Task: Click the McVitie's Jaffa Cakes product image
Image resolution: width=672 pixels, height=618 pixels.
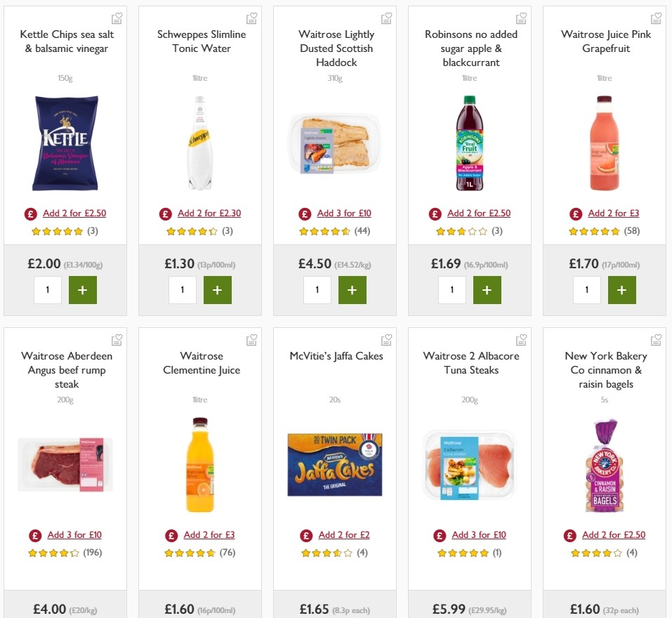Action: tap(334, 464)
